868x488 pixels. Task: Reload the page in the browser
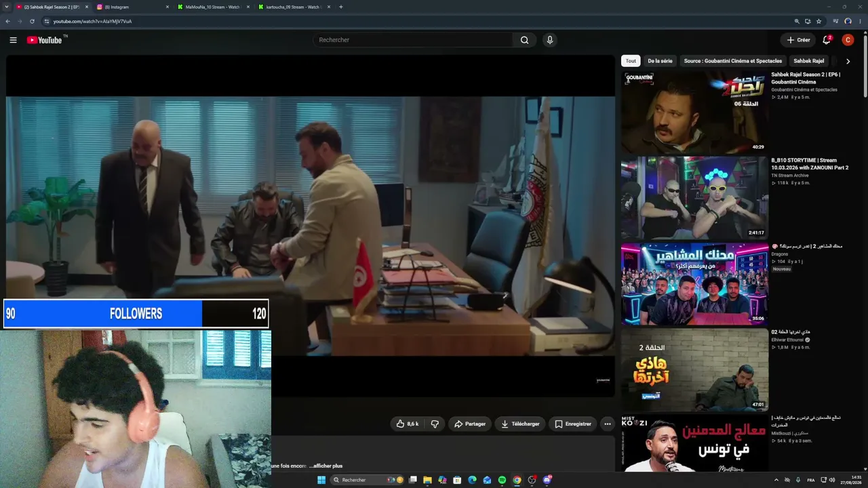click(x=32, y=21)
